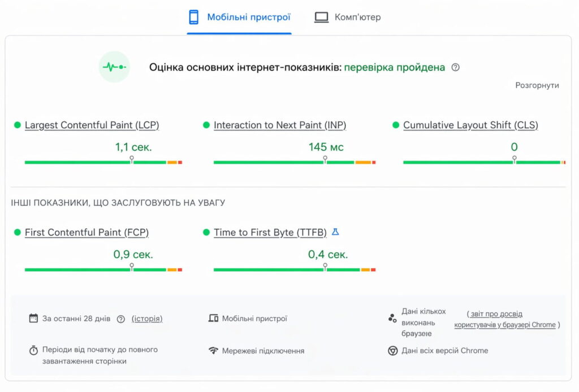Click the stopwatch icon for page load periods
The height and width of the screenshot is (392, 579).
(33, 350)
